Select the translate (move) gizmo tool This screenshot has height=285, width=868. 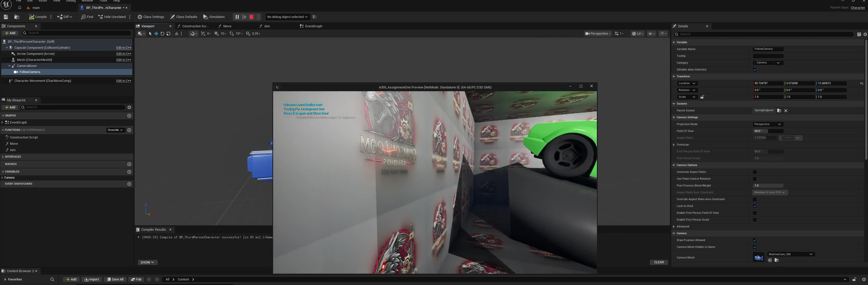156,34
